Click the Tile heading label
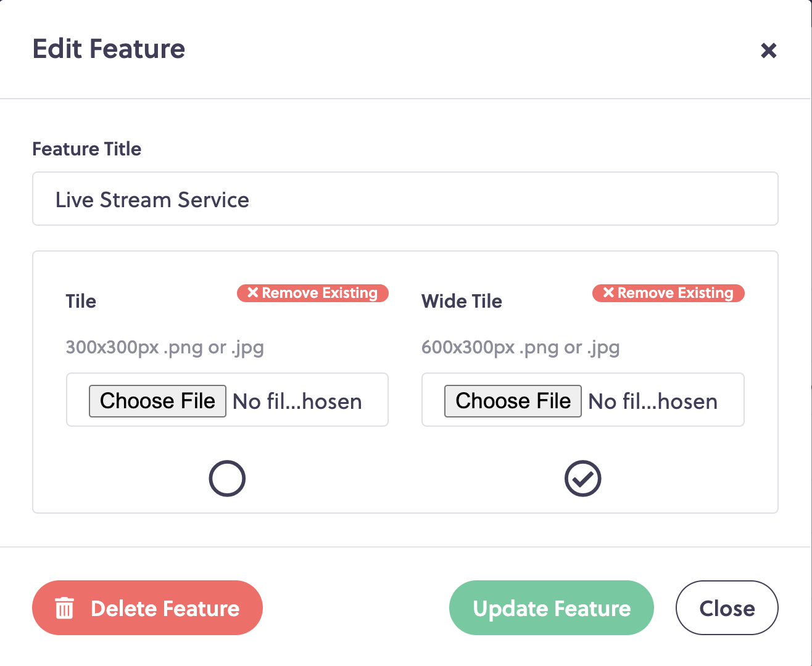This screenshot has height=666, width=812. (81, 301)
